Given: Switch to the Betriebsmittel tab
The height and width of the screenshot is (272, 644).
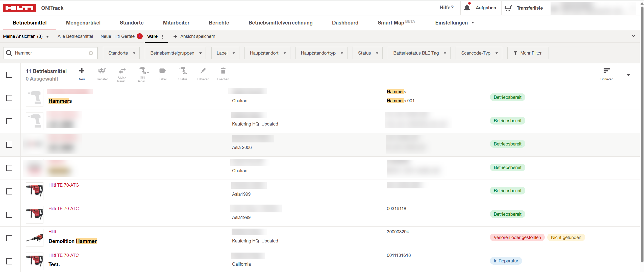Looking at the screenshot, I should click(x=30, y=23).
